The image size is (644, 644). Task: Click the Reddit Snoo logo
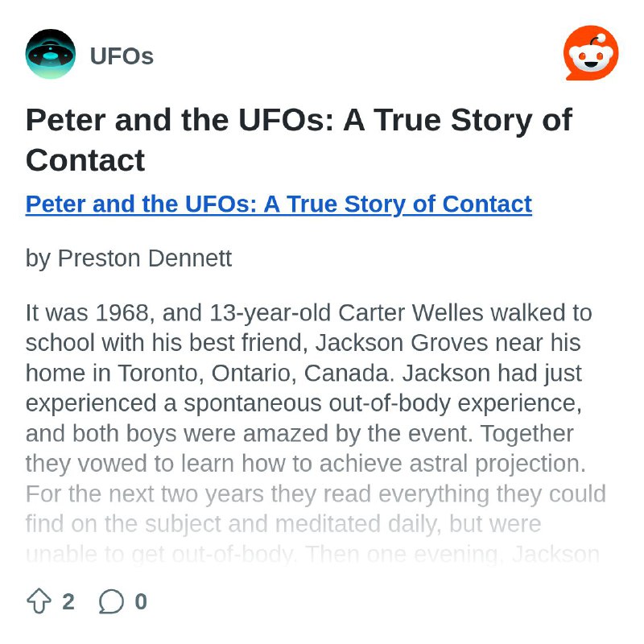pos(591,53)
